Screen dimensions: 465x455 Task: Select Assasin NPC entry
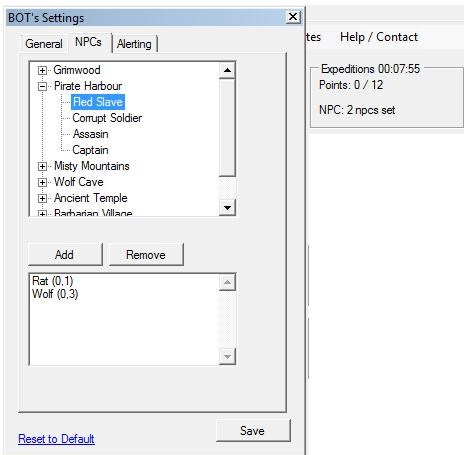[x=90, y=134]
